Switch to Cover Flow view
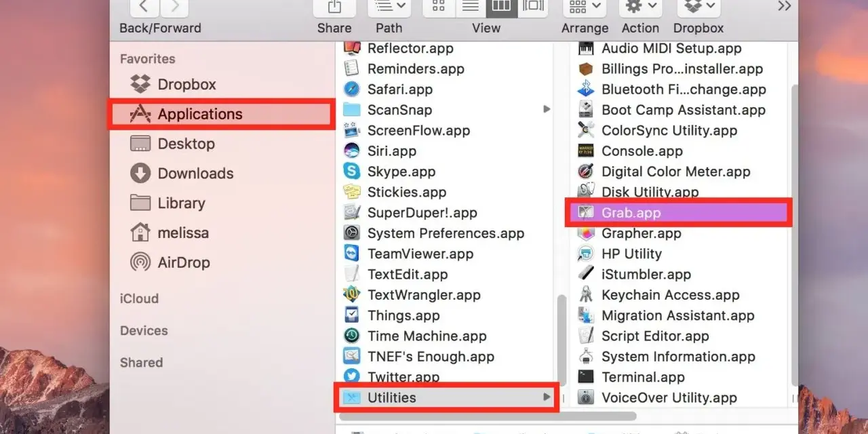868x434 pixels. tap(532, 7)
